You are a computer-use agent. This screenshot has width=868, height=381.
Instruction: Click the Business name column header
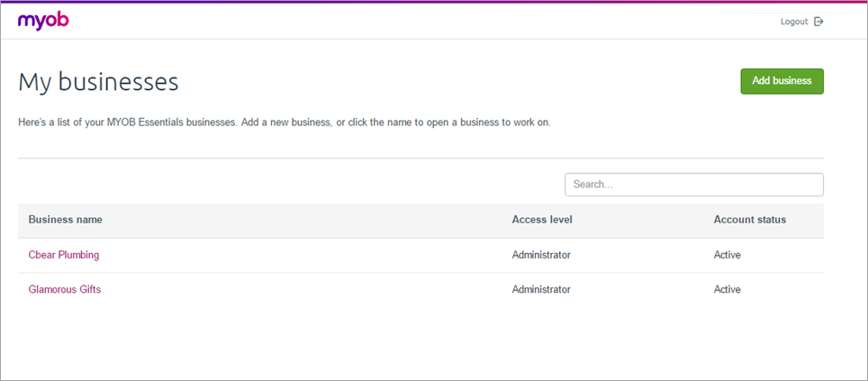coord(65,220)
